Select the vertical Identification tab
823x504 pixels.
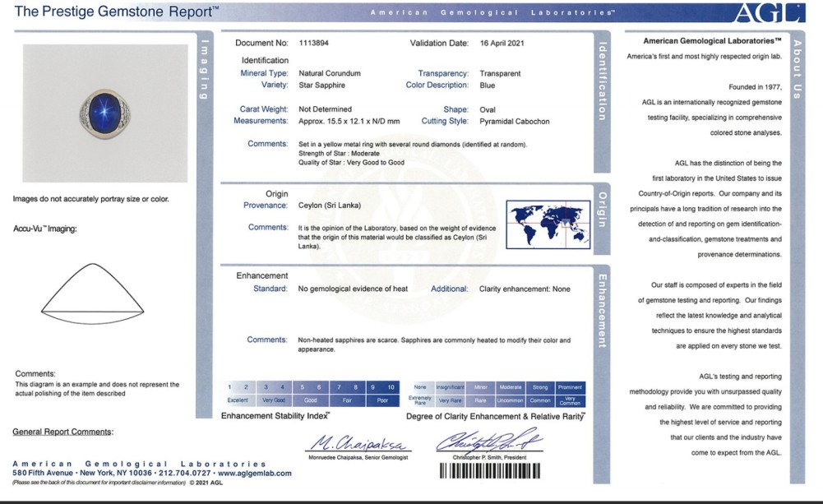pos(603,81)
